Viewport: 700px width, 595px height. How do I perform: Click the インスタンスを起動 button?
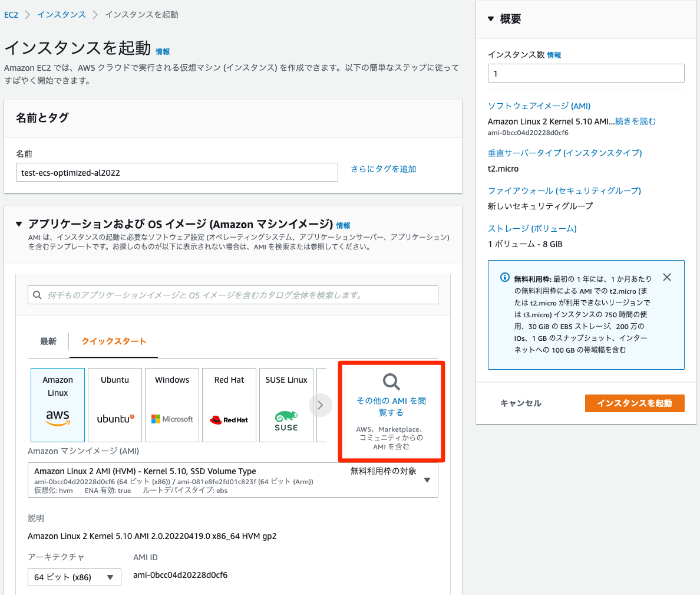click(x=635, y=403)
